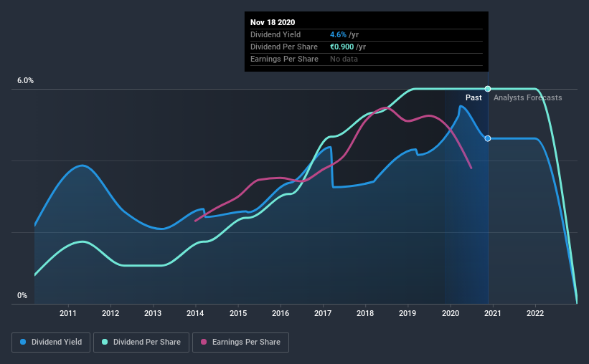Toggle the Dividend Yield legend button
589x364 pixels.
pyautogui.click(x=51, y=343)
